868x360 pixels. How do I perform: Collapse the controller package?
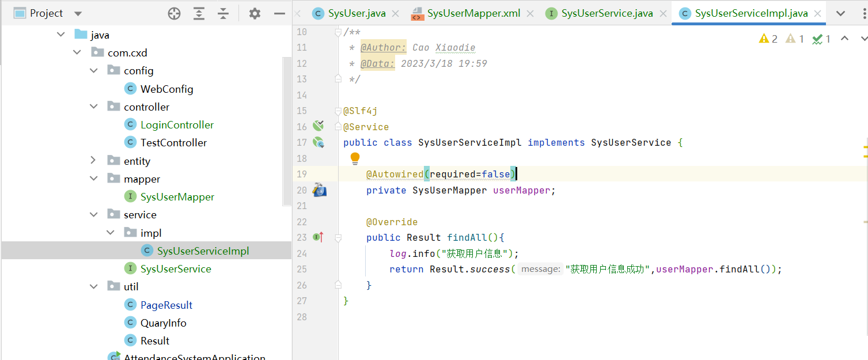(94, 107)
